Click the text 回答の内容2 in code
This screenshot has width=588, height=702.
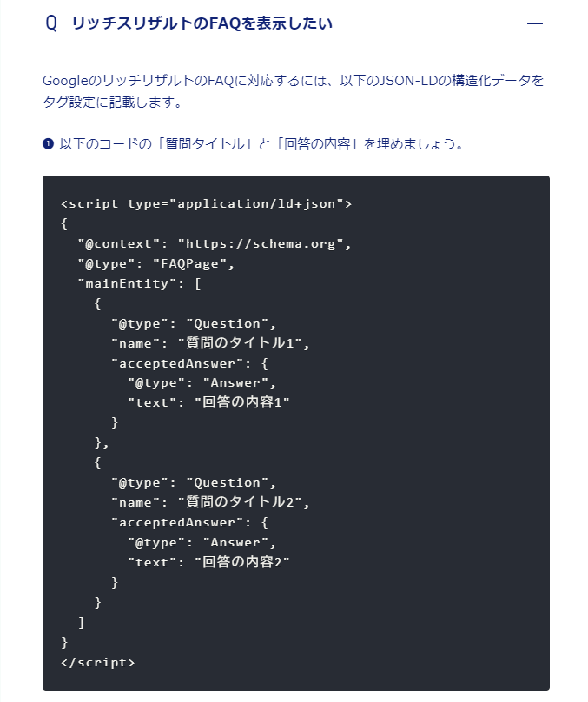242,561
